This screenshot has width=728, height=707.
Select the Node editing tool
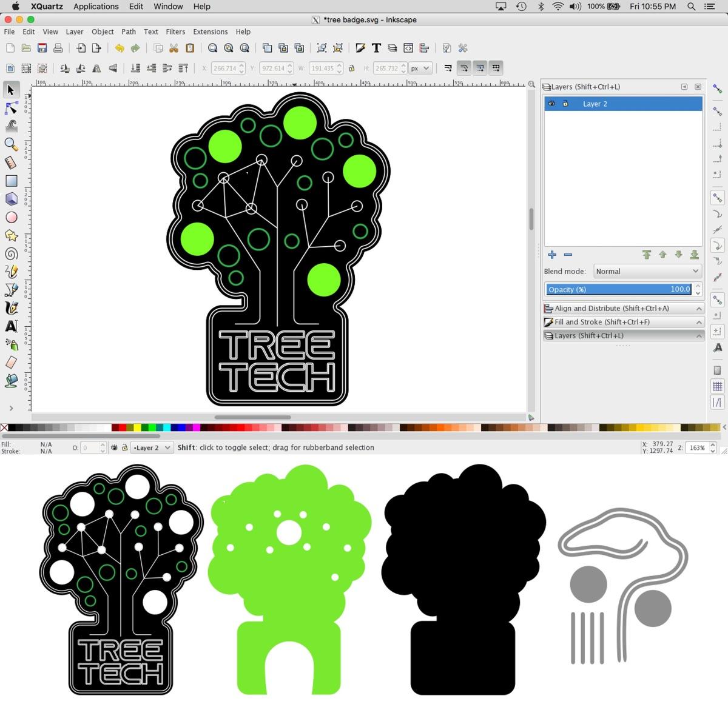(11, 108)
